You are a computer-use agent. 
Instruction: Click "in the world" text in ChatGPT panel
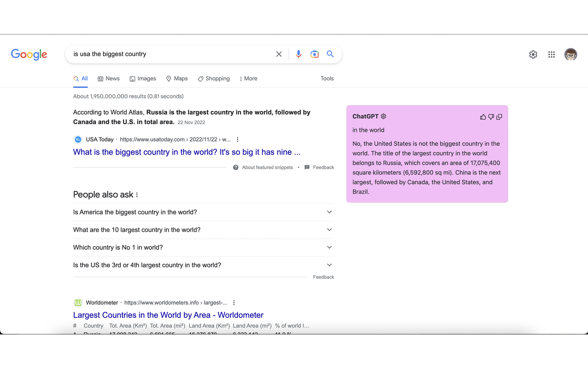pyautogui.click(x=368, y=130)
